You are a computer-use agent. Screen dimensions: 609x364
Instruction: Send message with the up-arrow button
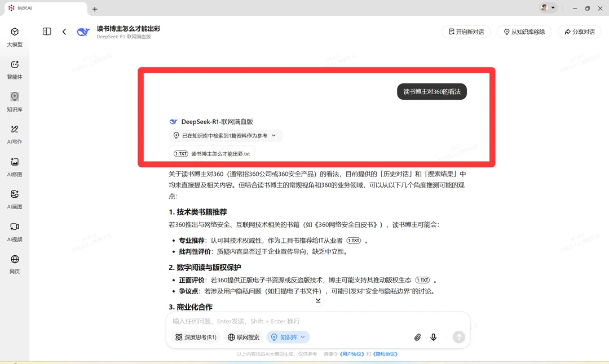coord(458,337)
